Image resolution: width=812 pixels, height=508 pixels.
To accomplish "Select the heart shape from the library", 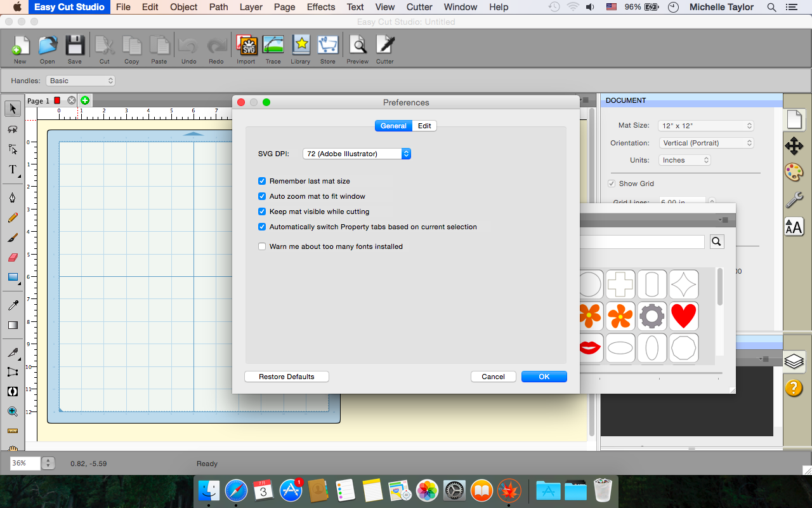I will pos(683,316).
